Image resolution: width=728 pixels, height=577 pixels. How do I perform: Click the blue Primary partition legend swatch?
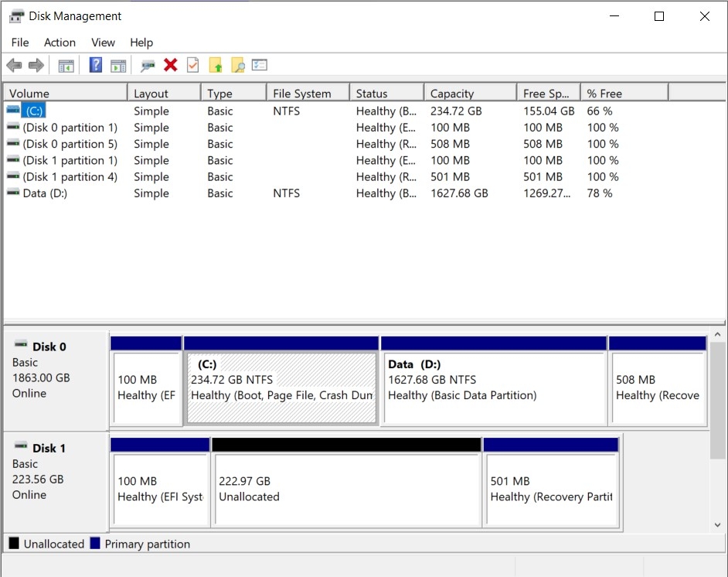95,543
